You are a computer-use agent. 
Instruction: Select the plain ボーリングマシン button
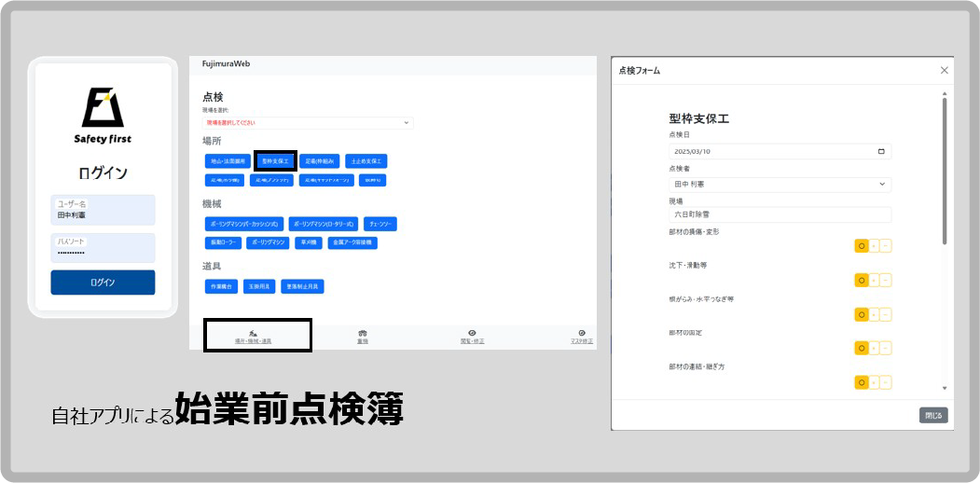point(268,242)
